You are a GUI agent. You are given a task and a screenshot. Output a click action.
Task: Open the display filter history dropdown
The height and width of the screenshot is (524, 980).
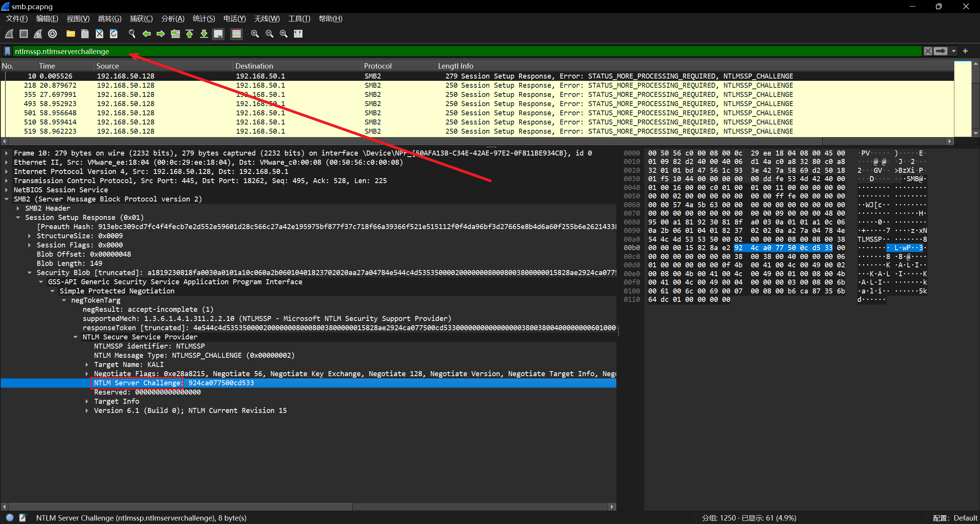pos(954,51)
